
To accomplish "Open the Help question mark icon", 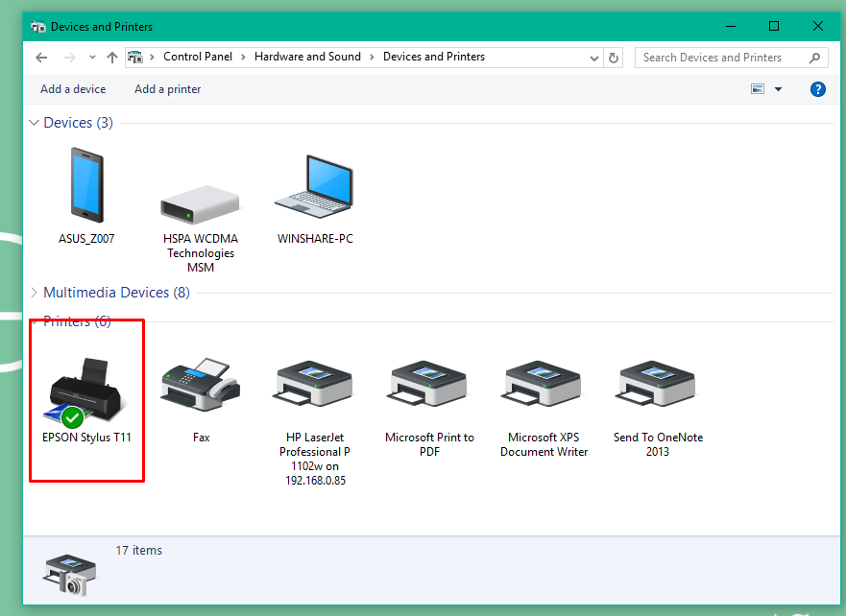I will pos(817,89).
